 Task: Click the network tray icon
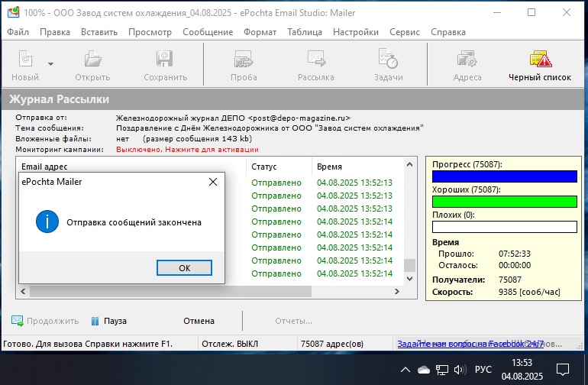[441, 370]
